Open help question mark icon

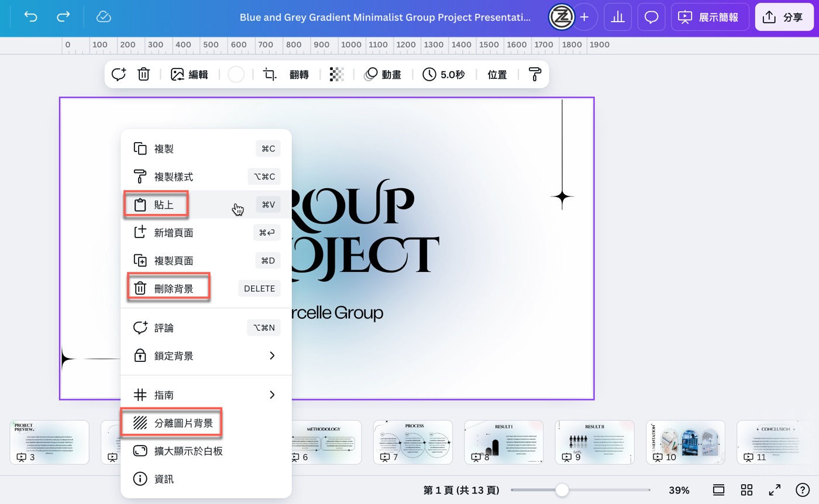coord(803,490)
